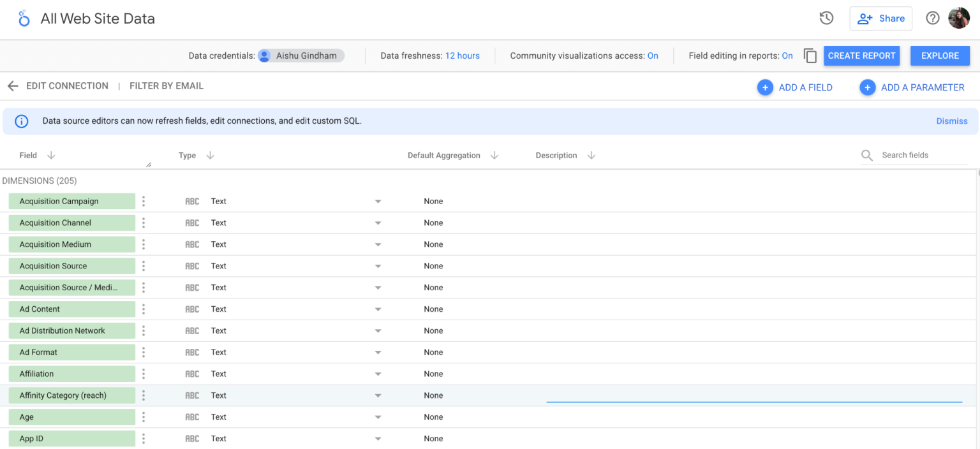Open the user profile avatar
The height and width of the screenshot is (449, 980).
tap(959, 18)
